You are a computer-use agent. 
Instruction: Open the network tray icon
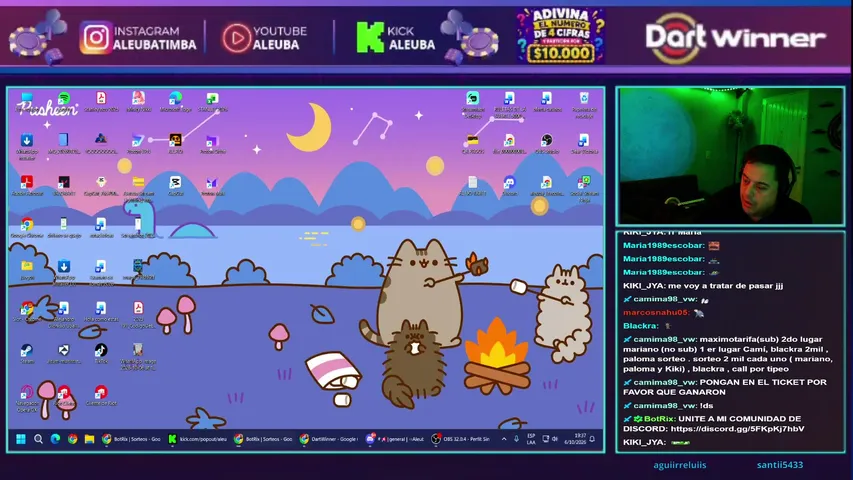click(546, 439)
